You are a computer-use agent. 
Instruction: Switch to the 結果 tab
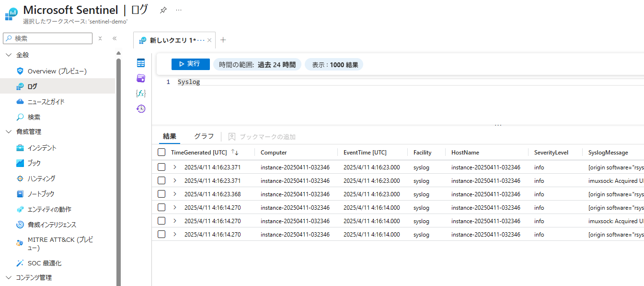coord(170,136)
